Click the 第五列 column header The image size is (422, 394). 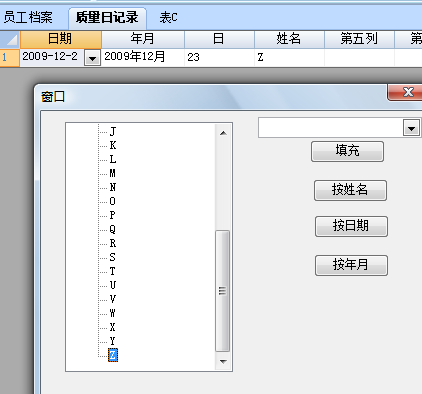coord(359,39)
